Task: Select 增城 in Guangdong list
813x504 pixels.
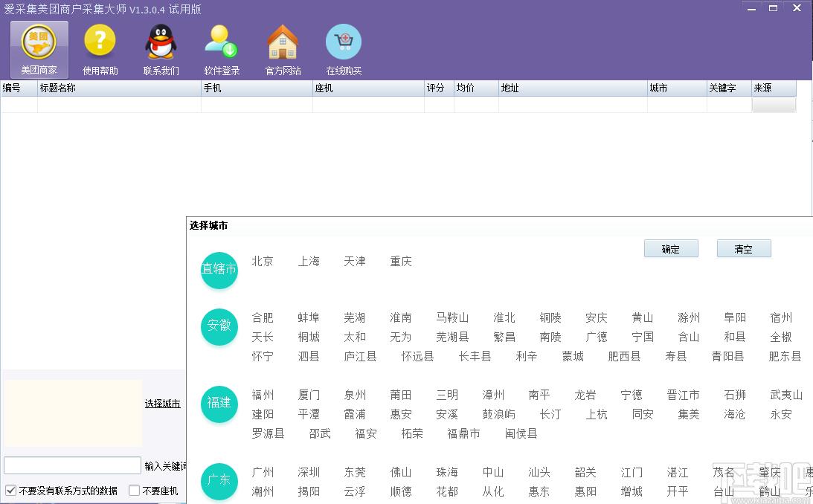Action: pyautogui.click(x=632, y=491)
